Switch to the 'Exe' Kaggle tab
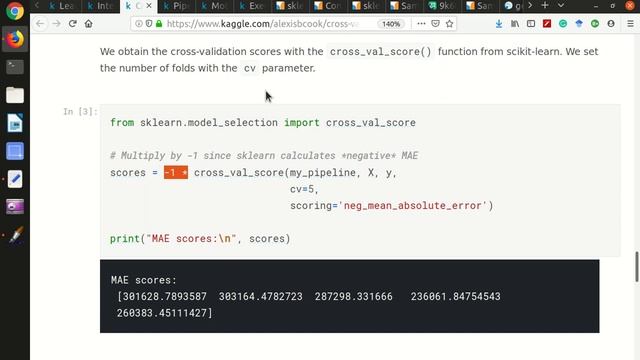 [x=252, y=6]
